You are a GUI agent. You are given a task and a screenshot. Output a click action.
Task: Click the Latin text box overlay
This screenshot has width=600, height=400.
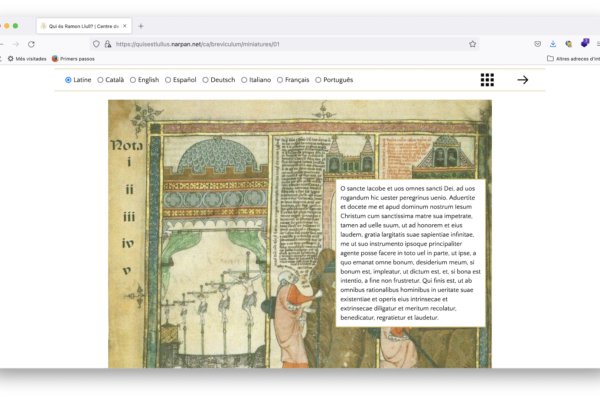[410, 252]
